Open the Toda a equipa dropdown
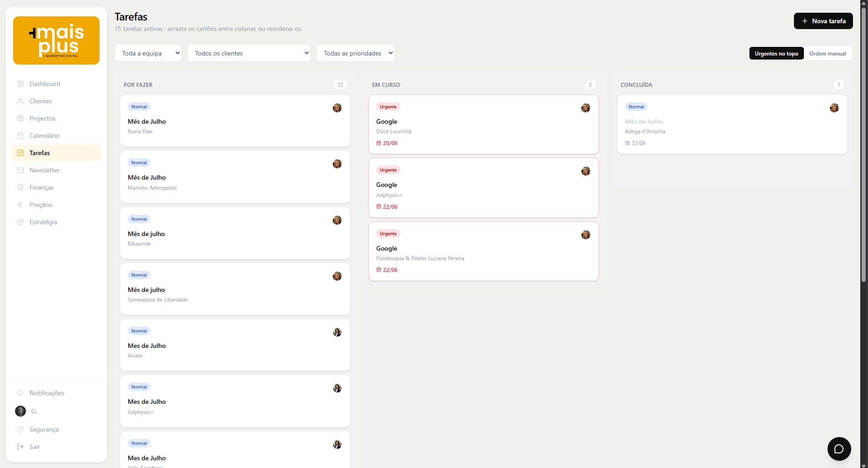 point(148,53)
